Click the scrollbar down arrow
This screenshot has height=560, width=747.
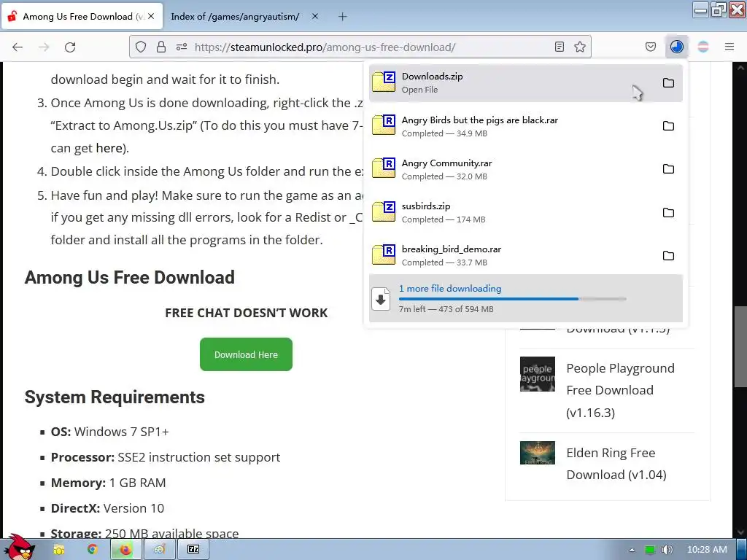click(x=740, y=532)
